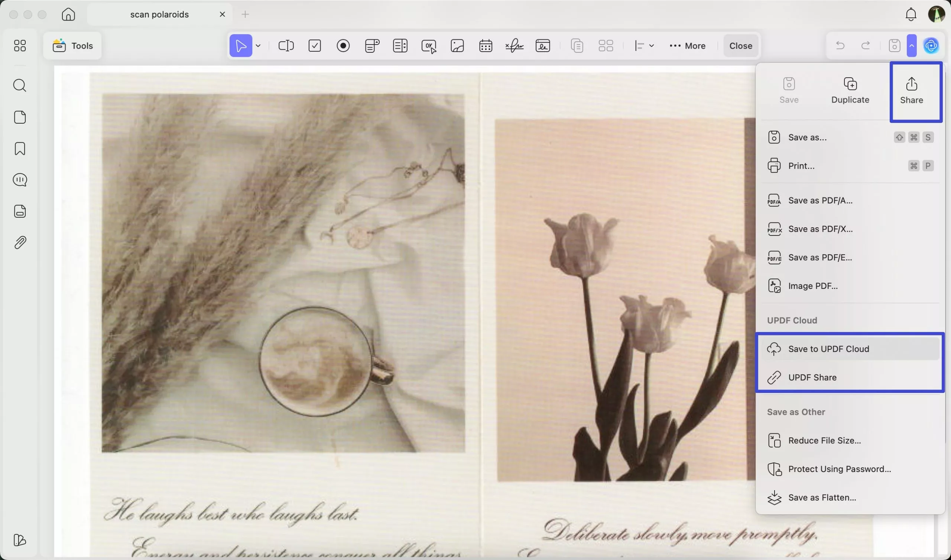
Task: Click the checkbox form field tool
Action: (x=315, y=46)
